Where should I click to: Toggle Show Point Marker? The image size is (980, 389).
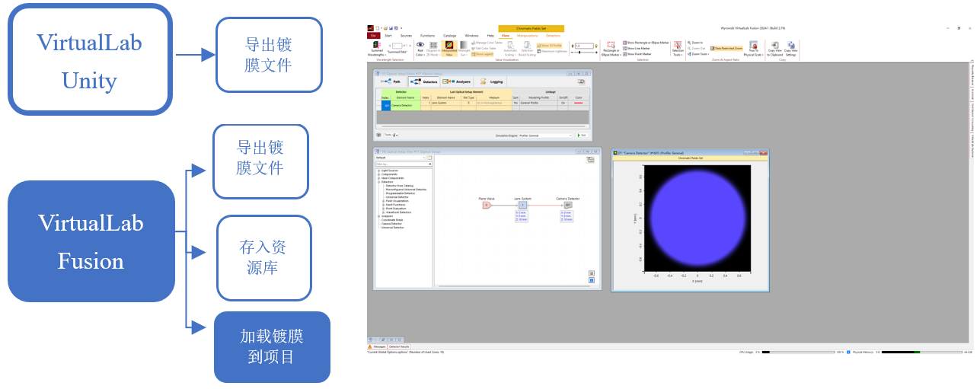click(x=637, y=54)
